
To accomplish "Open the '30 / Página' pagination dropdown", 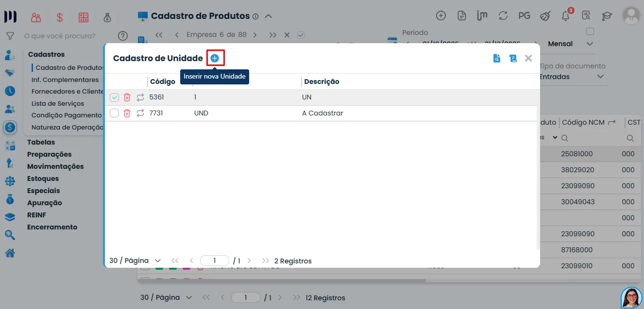I will [x=135, y=260].
